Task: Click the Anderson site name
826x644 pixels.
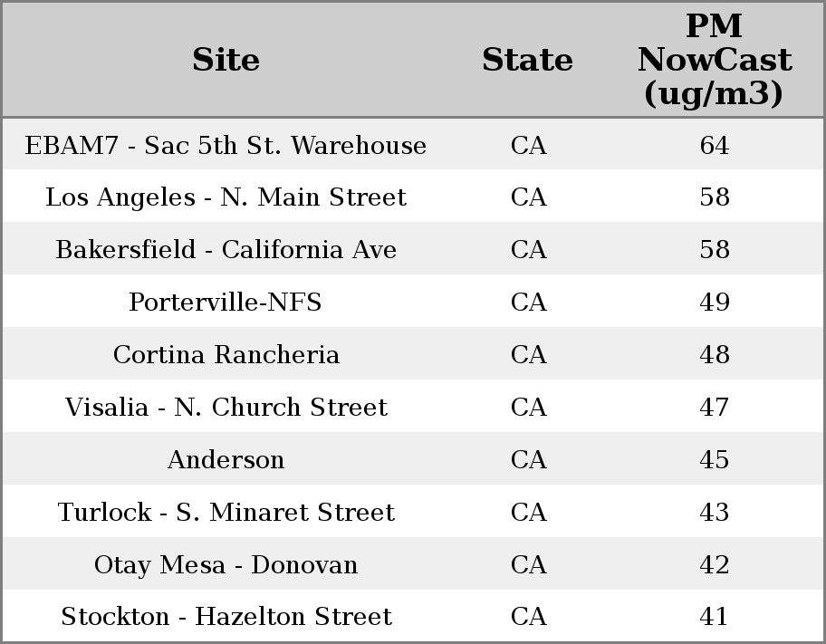Action: pos(226,460)
